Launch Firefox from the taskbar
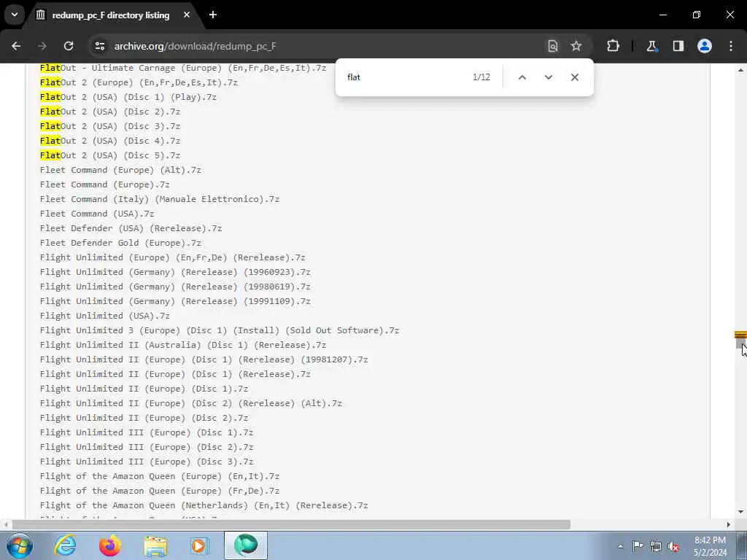 coord(110,545)
